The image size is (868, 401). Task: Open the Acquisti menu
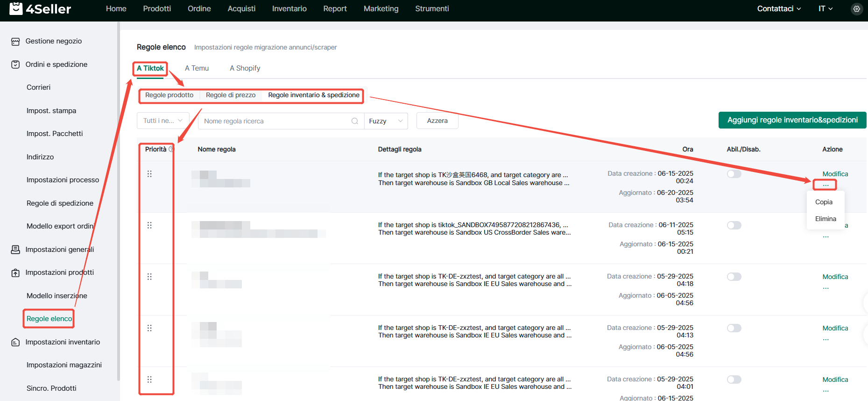(241, 9)
